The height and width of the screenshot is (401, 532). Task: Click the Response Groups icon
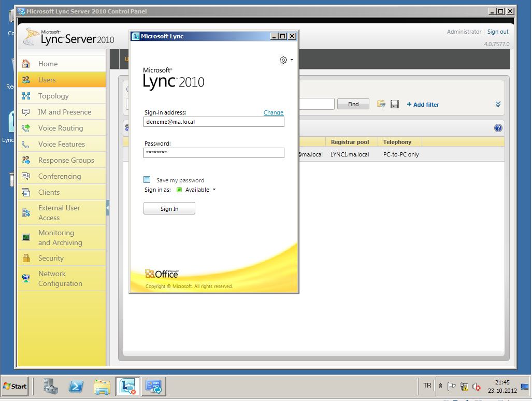(26, 160)
